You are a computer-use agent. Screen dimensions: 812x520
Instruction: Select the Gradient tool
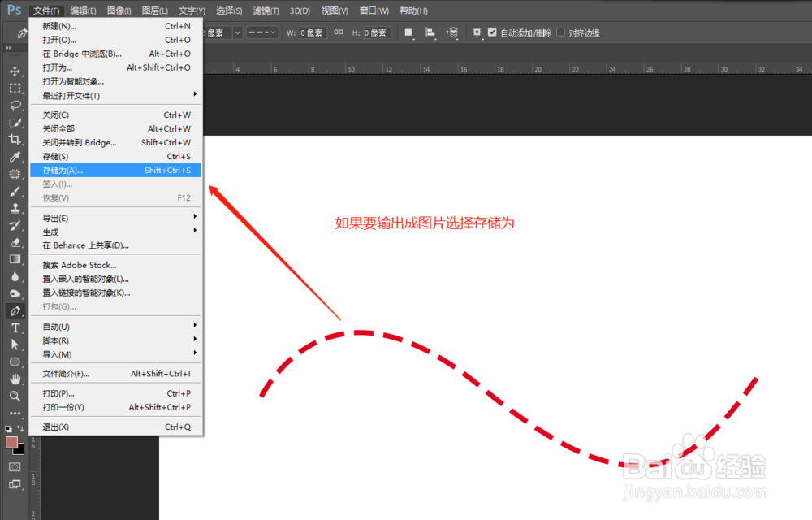click(x=15, y=259)
